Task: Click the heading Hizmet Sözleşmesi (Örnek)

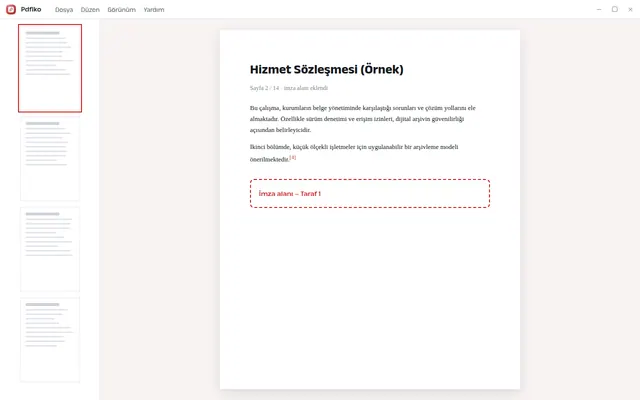Action: pos(327,69)
